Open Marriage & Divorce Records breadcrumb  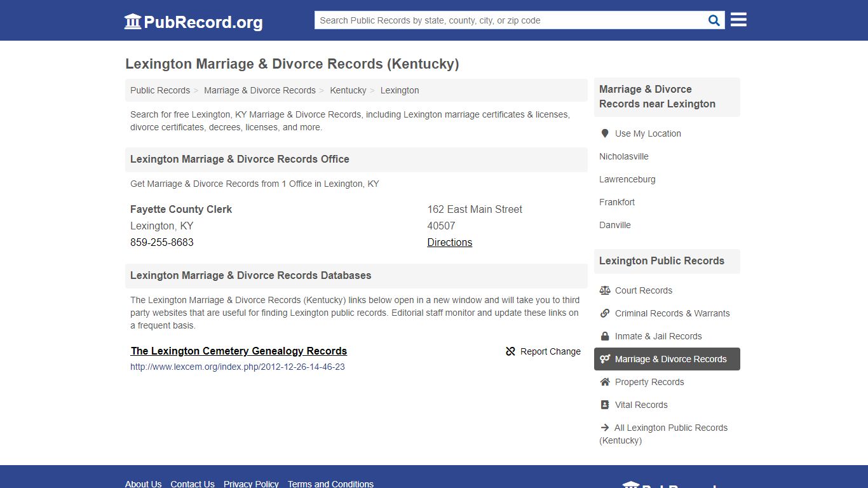260,90
